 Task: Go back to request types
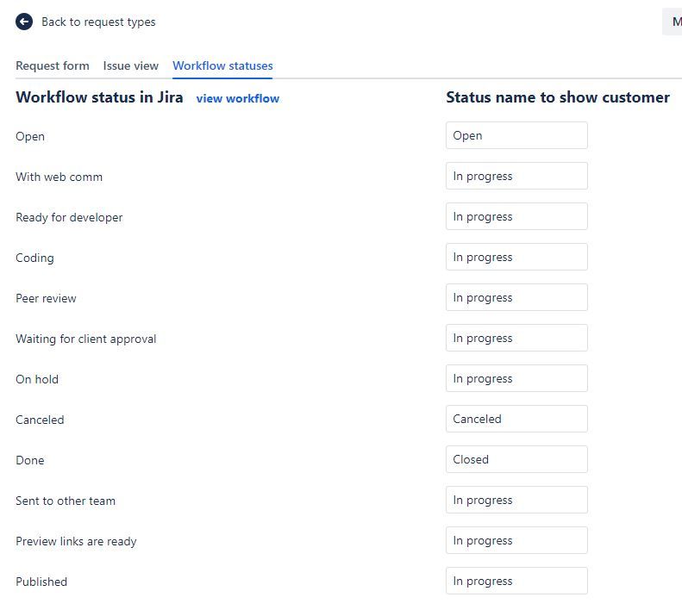coord(98,22)
